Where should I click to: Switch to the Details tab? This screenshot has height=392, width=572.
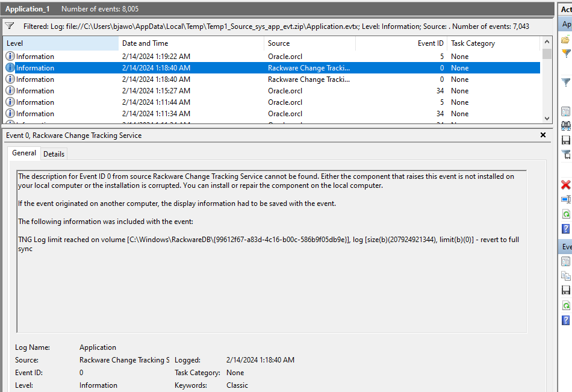54,154
